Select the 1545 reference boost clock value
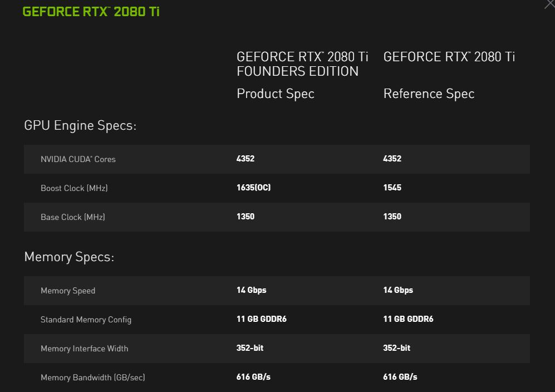This screenshot has height=392, width=555. coord(392,188)
